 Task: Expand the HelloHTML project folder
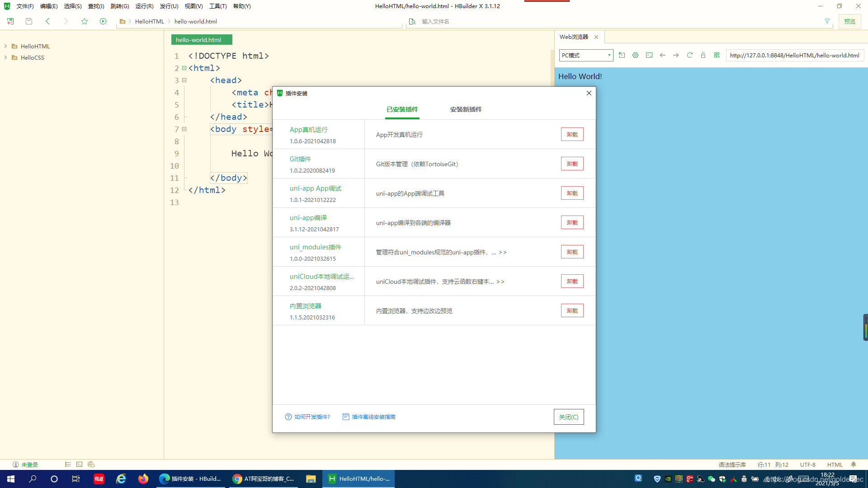tap(5, 46)
